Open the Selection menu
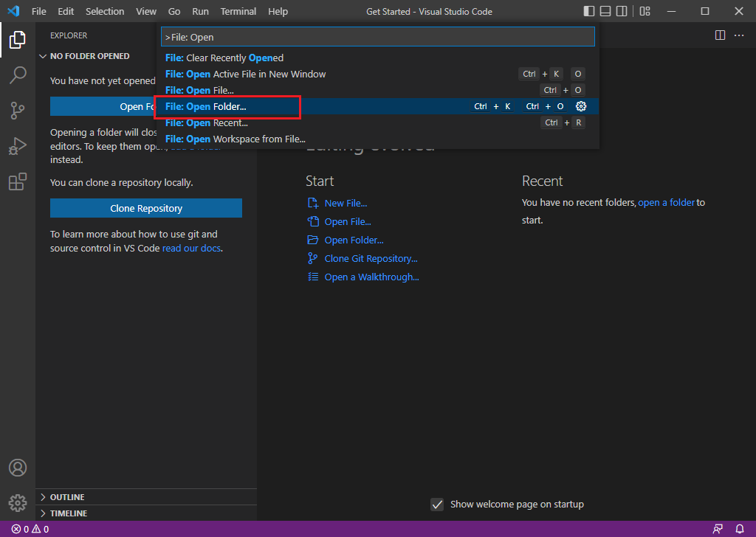This screenshot has width=756, height=537. [x=105, y=11]
